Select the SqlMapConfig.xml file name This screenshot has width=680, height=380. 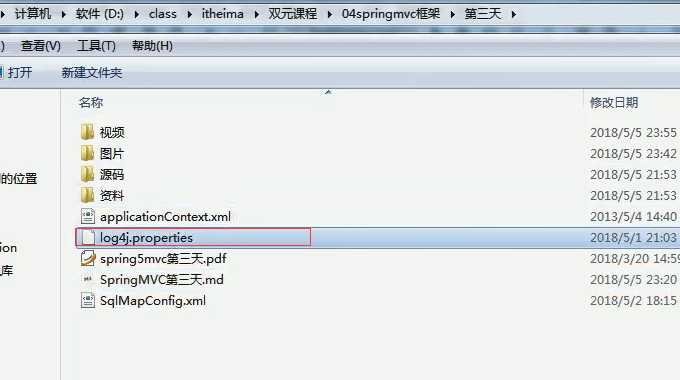pyautogui.click(x=153, y=301)
